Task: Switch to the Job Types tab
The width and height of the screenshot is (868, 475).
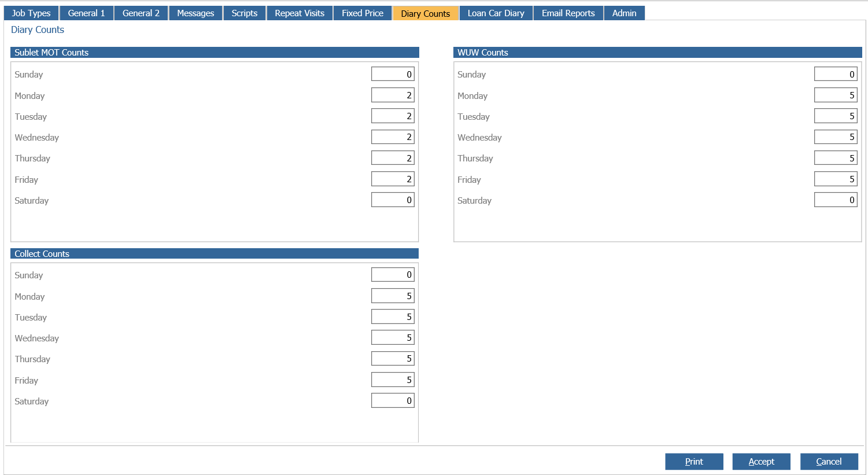Action: point(31,13)
